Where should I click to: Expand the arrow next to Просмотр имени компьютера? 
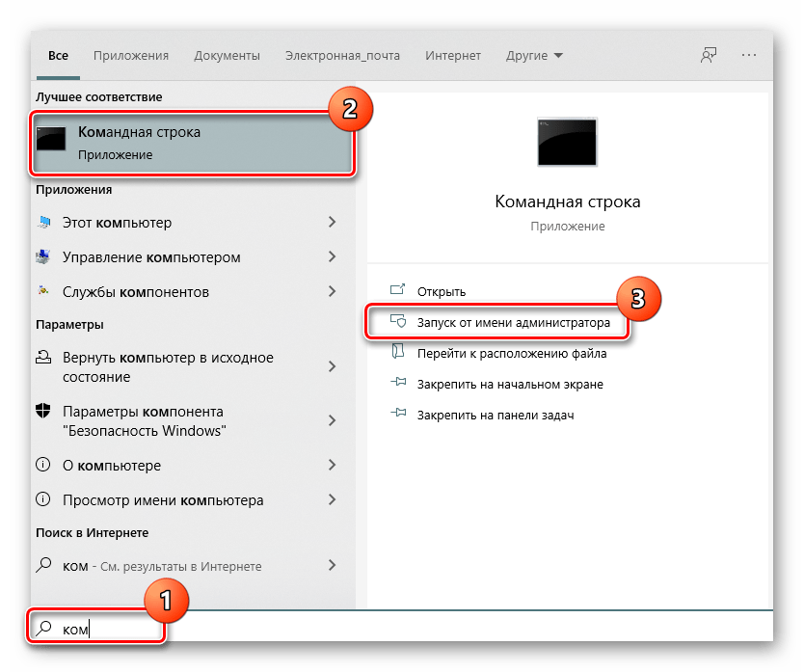(x=332, y=500)
